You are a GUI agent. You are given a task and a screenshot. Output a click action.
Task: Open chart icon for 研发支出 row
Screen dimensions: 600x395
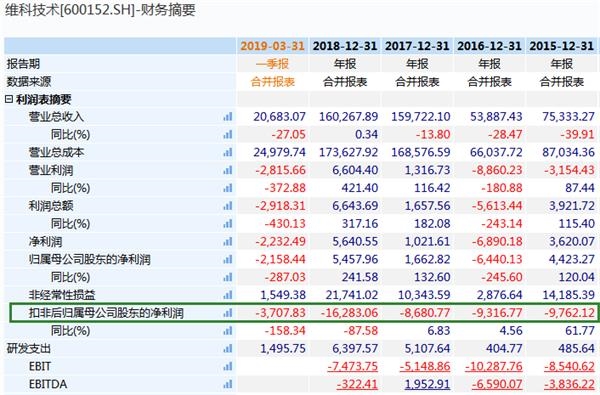[x=228, y=349]
